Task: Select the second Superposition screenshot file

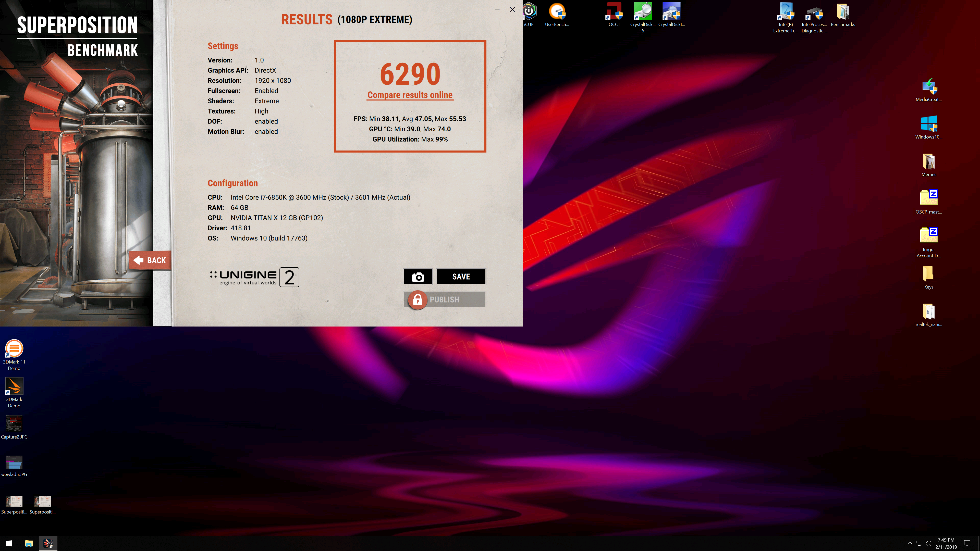Action: pyautogui.click(x=43, y=505)
